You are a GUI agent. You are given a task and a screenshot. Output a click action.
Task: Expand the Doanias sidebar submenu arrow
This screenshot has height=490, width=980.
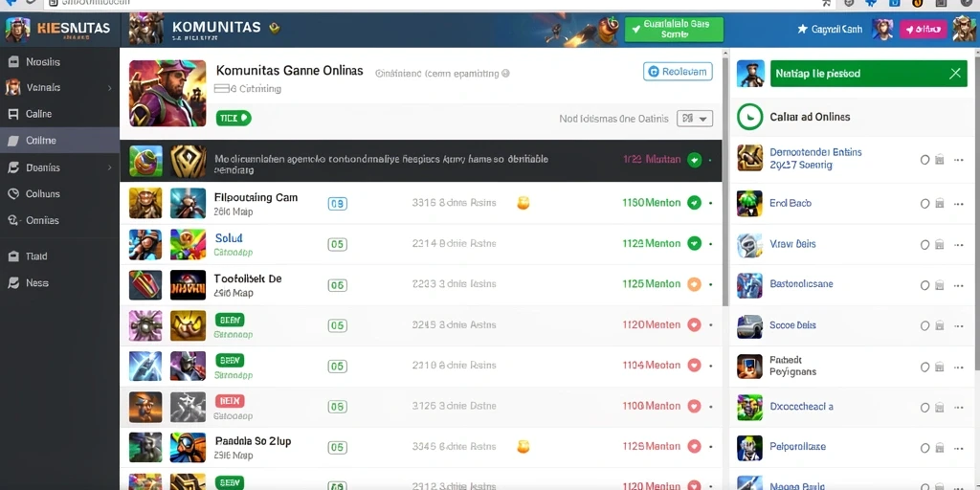(x=109, y=167)
